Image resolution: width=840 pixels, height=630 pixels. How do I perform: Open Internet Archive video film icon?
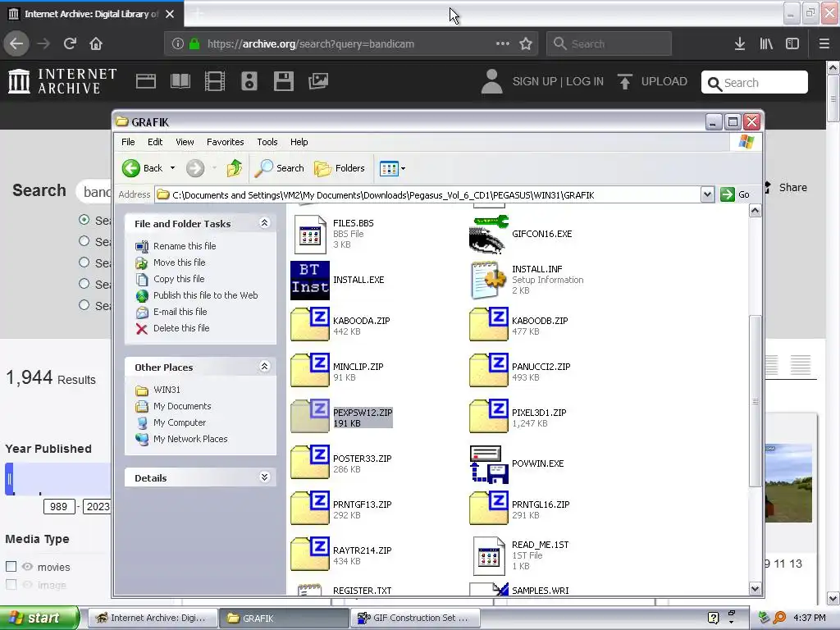click(214, 81)
